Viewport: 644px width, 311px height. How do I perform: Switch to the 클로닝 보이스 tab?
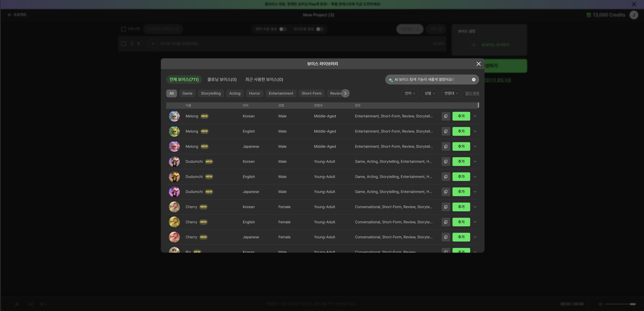pyautogui.click(x=222, y=80)
